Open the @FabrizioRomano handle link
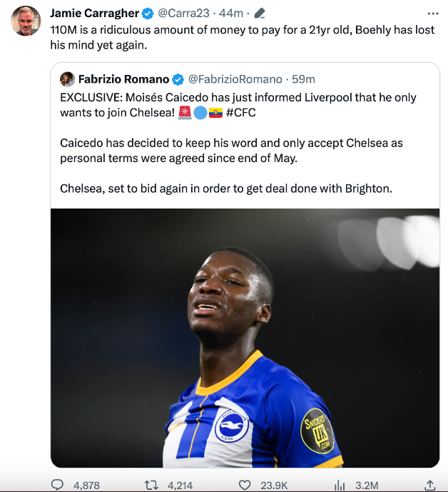This screenshot has width=448, height=492. coord(235,79)
